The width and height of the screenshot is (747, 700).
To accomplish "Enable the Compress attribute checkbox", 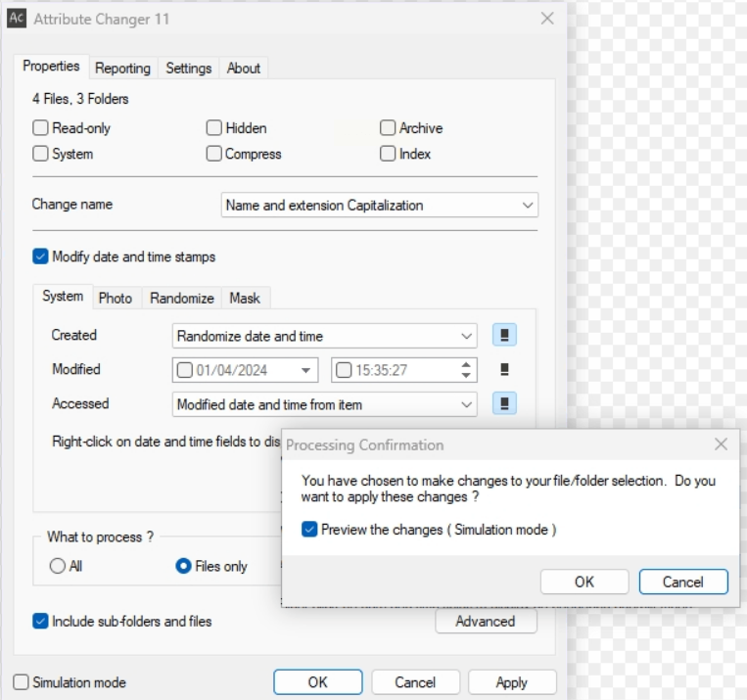I will [213, 154].
